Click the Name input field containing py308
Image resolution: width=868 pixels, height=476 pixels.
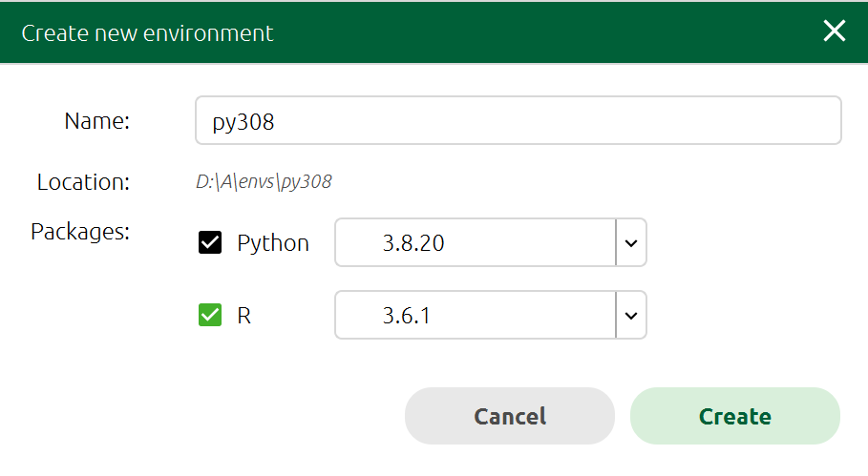point(519,120)
